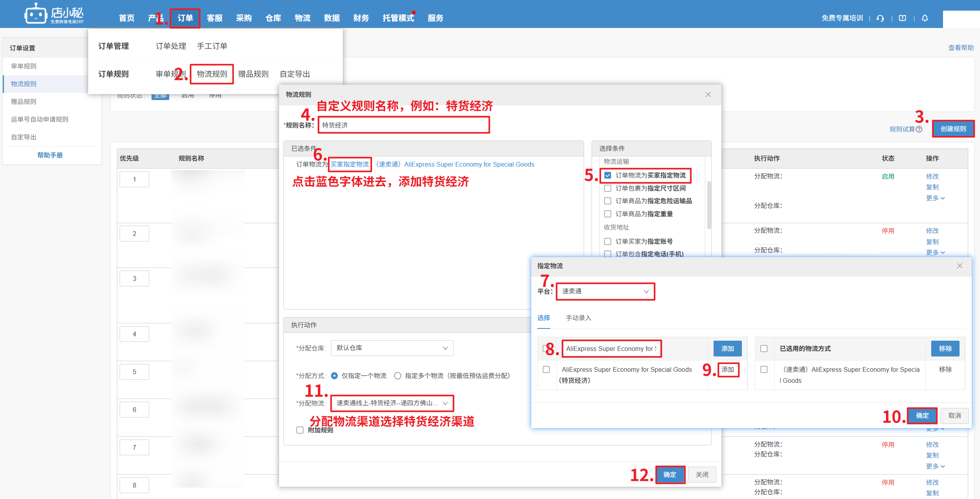
Task: Close the 物流规则 dialog with X
Action: 708,95
